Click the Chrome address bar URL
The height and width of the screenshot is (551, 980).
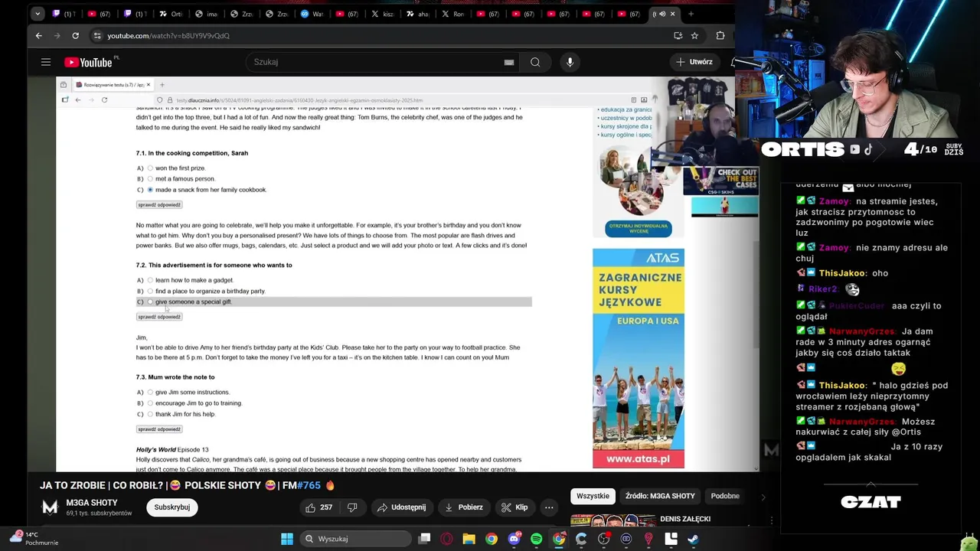[168, 36]
